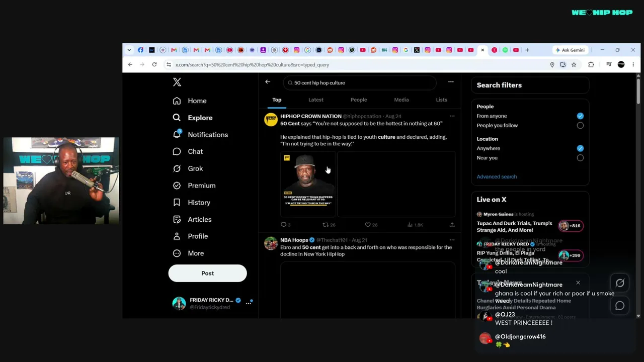Open the Advanced search link
The width and height of the screenshot is (644, 362).
tap(497, 176)
